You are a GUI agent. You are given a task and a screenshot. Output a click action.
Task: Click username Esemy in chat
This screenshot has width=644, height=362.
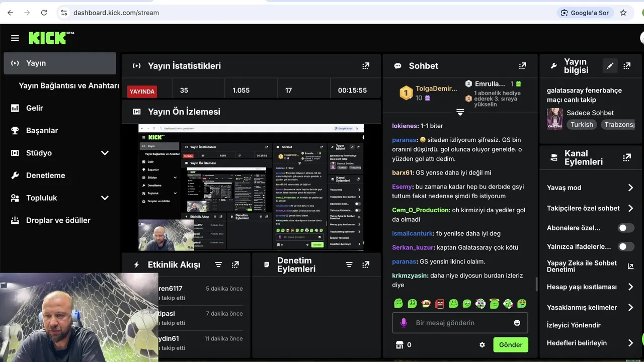coord(403,187)
